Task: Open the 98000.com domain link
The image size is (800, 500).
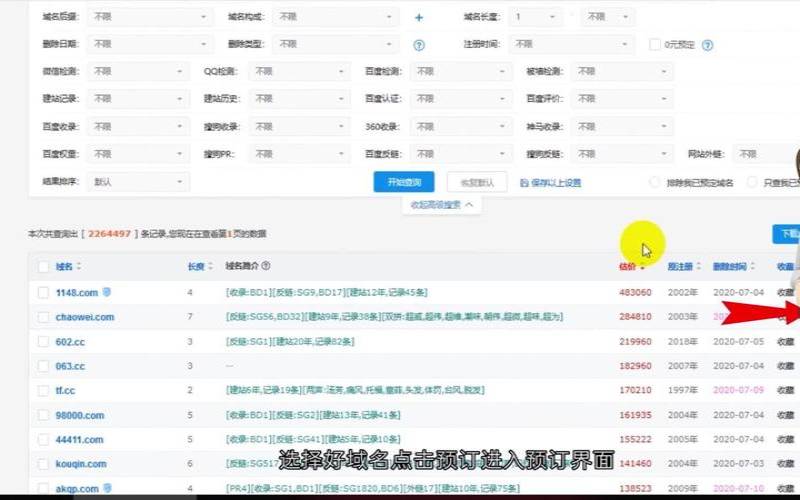Action: [80, 415]
